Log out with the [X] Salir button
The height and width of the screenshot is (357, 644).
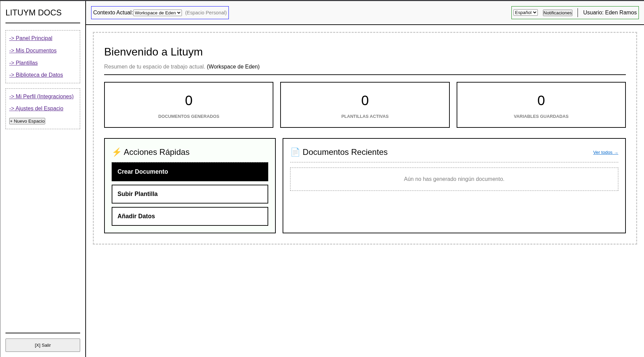point(43,345)
